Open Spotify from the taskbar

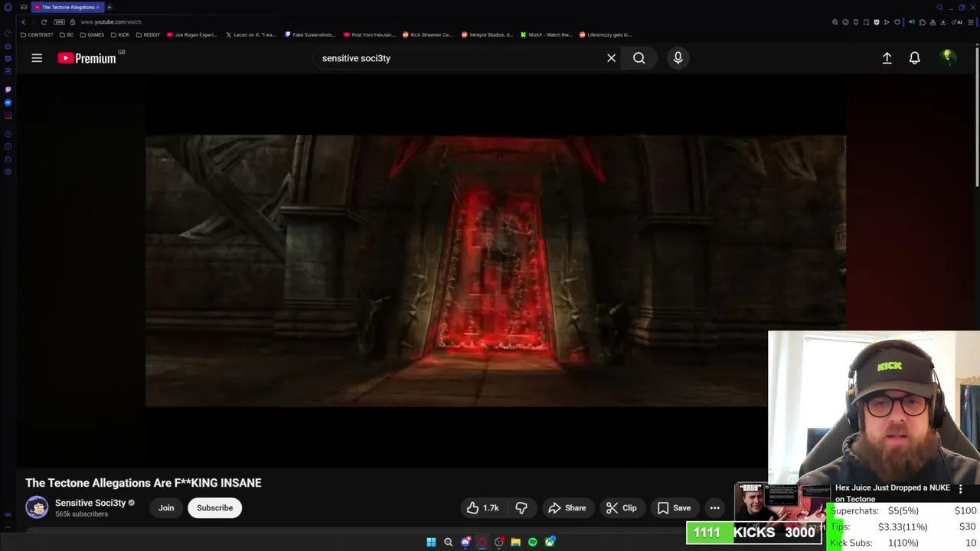click(532, 542)
